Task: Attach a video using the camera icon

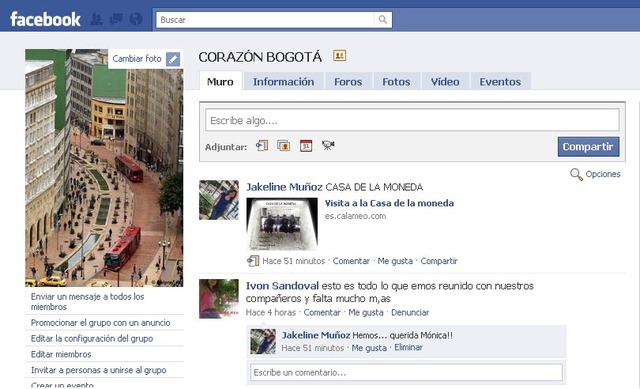Action: pos(328,145)
